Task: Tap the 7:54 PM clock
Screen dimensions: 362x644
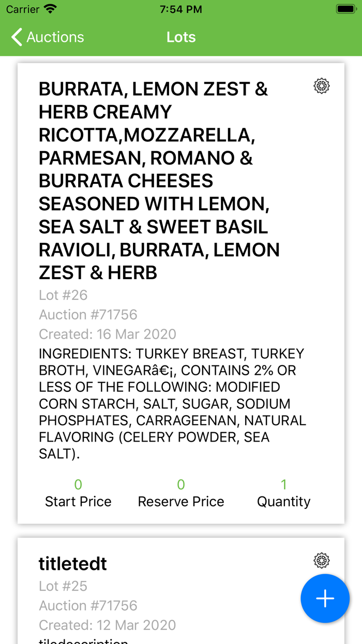Action: (181, 9)
